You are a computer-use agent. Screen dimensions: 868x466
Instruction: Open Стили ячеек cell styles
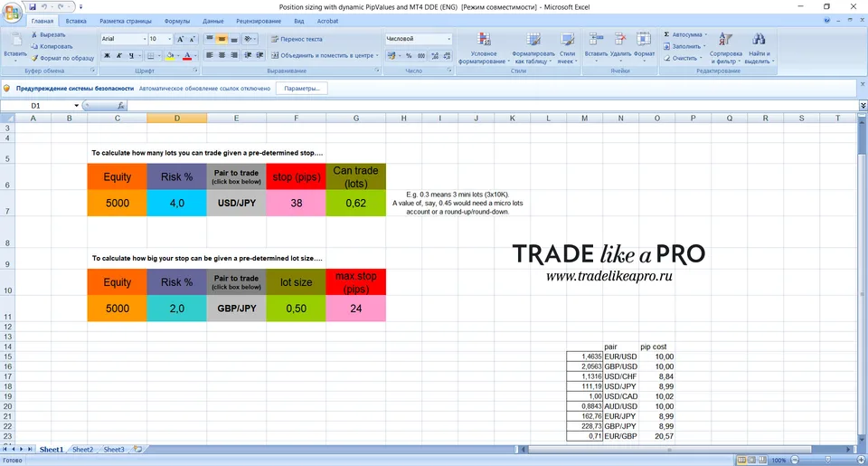(567, 48)
